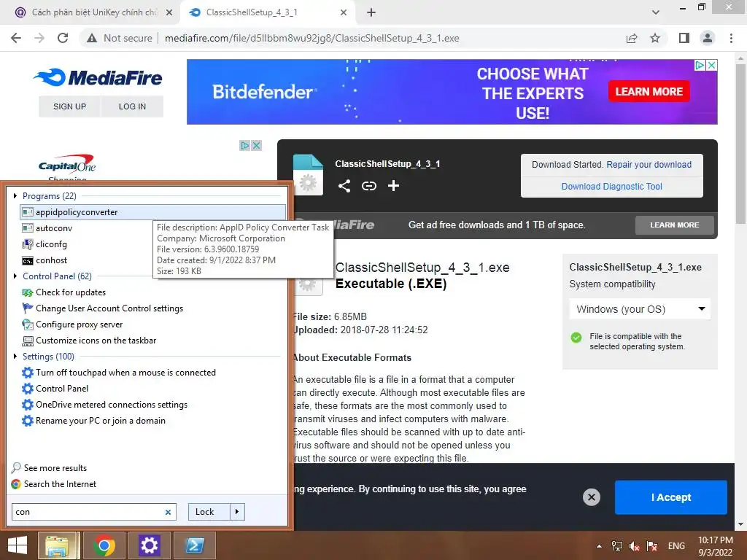The image size is (747, 560).
Task: Click the browser forward arrow
Action: (x=39, y=38)
